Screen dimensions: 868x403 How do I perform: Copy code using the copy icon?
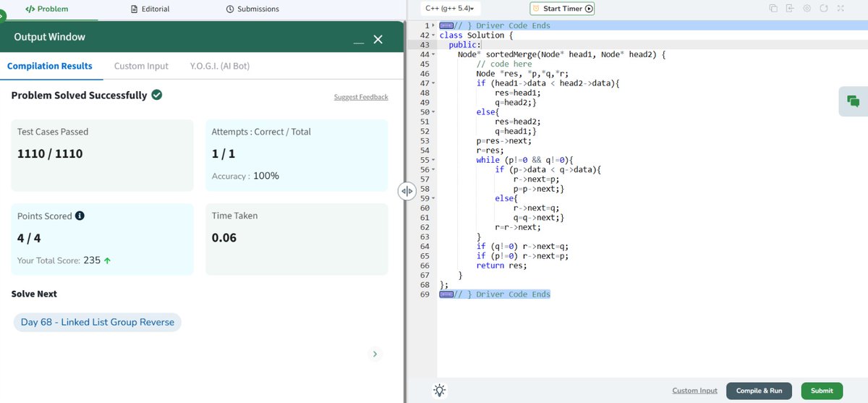tap(773, 9)
